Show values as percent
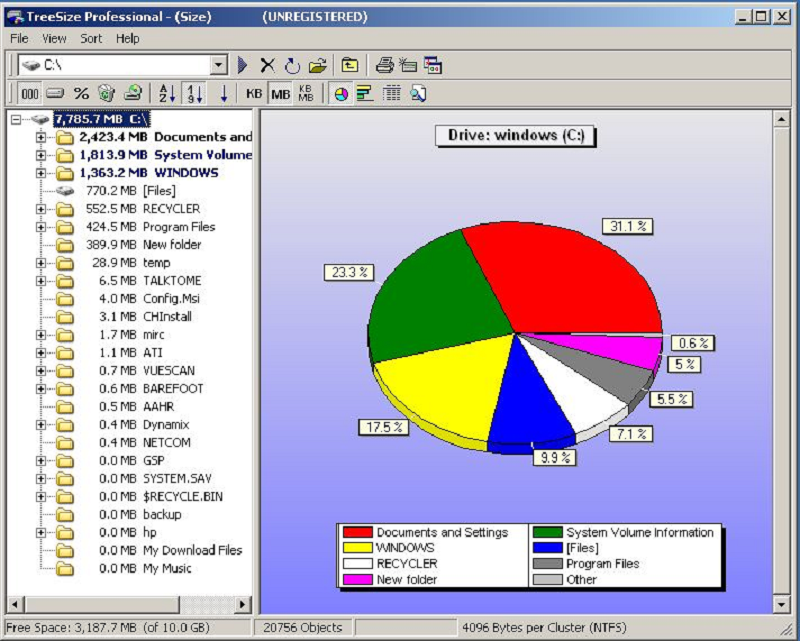Viewport: 800px width, 641px height. (81, 94)
